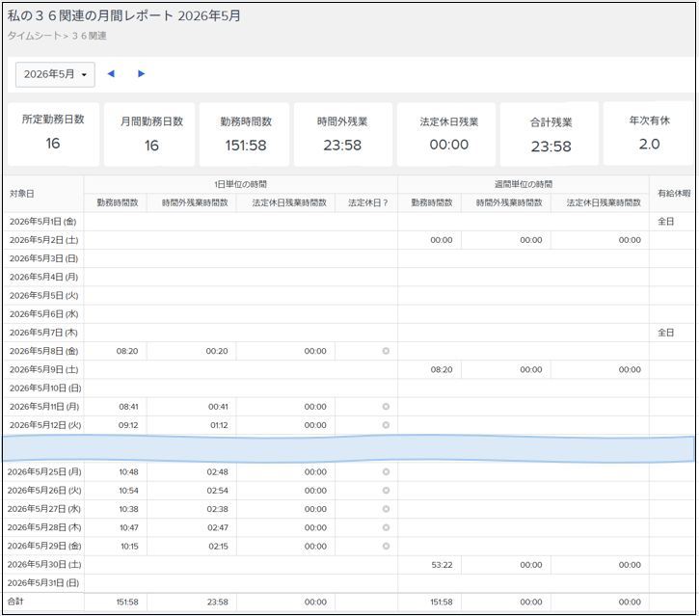The image size is (699, 616).
Task: Click 00:41 overtime for 5月11日
Action: click(x=218, y=407)
